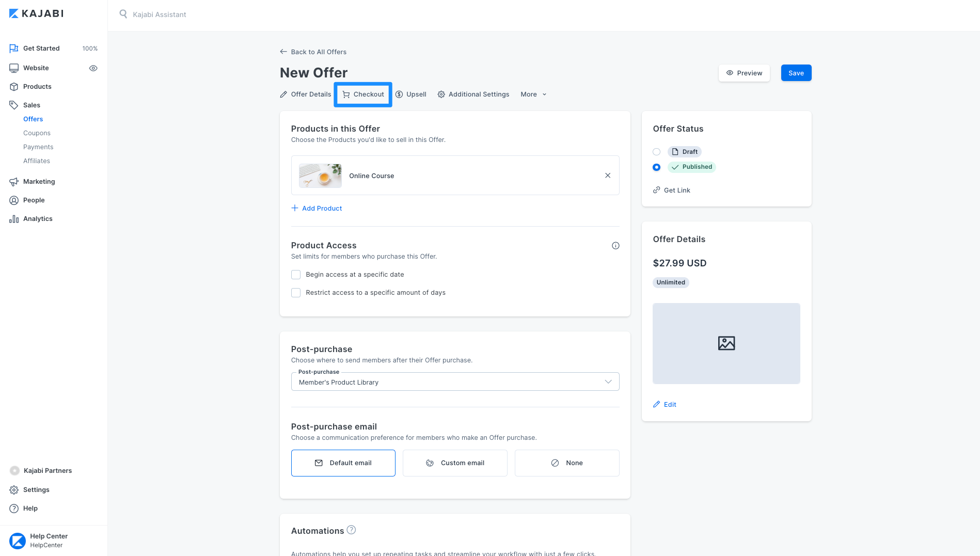Click the Kajabi logo
The image size is (980, 556).
(x=36, y=13)
